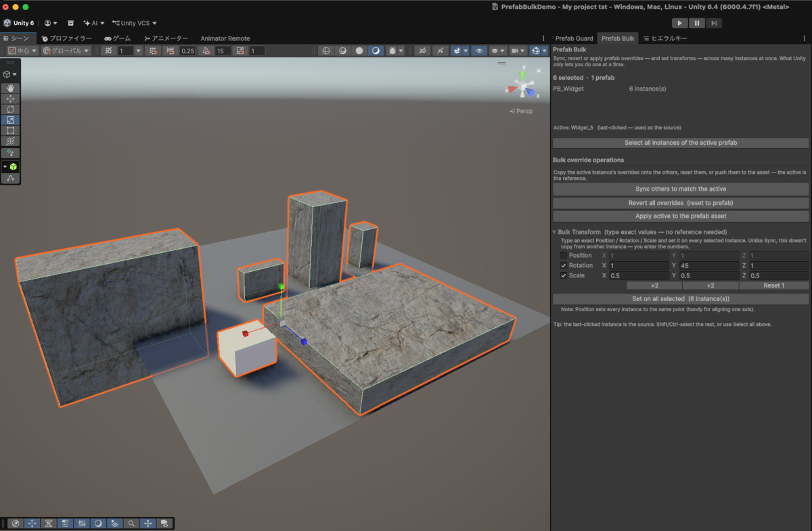The image size is (812, 531).
Task: Select the combined Transform tool
Action: tap(11, 141)
